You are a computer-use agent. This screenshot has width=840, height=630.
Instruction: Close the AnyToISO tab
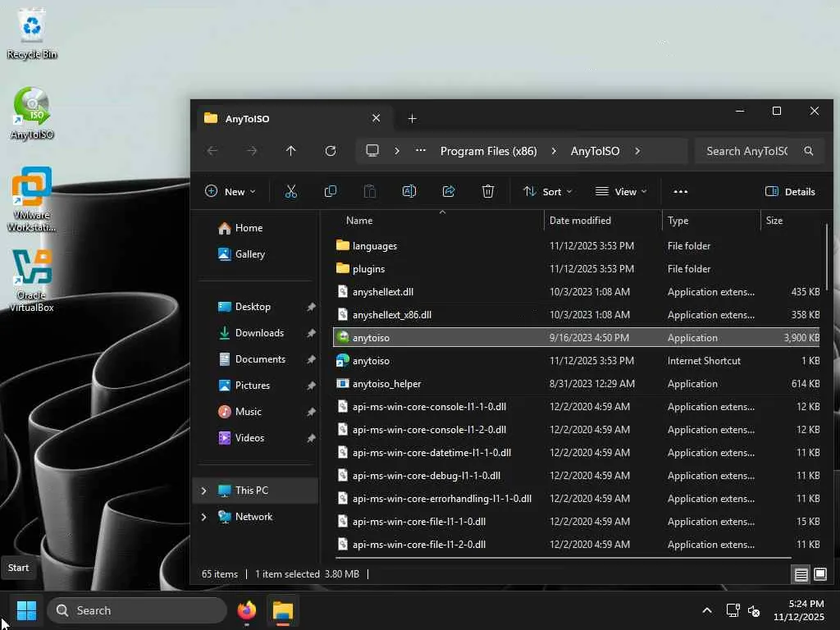click(x=376, y=118)
